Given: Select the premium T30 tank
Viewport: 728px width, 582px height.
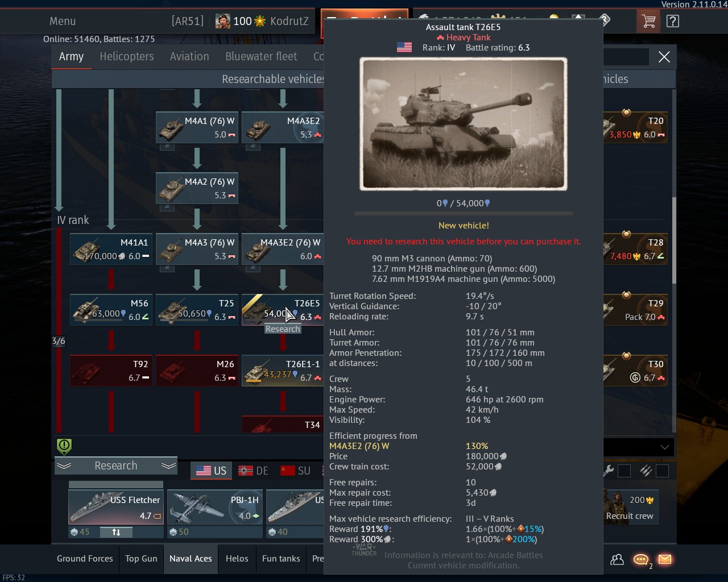Looking at the screenshot, I should coord(635,371).
